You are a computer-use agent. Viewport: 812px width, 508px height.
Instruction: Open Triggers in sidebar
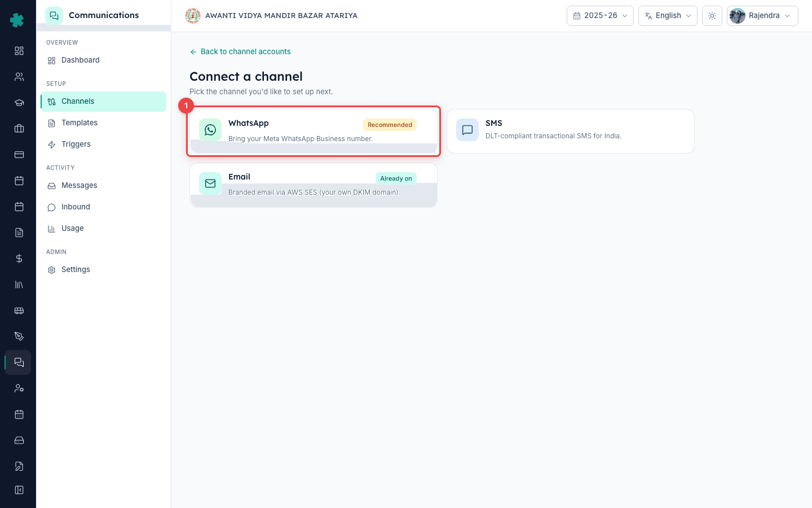pos(104,144)
